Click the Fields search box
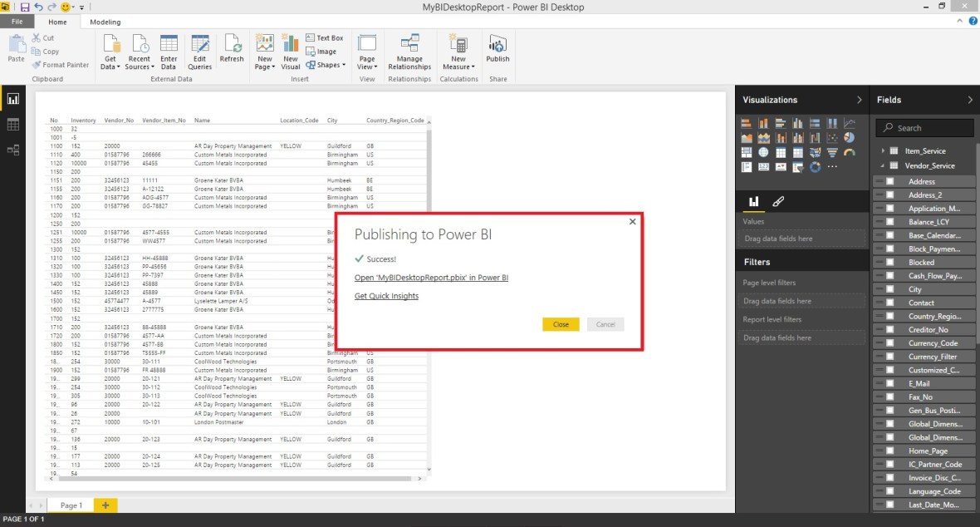Viewport: 980px width, 527px height. [x=924, y=127]
